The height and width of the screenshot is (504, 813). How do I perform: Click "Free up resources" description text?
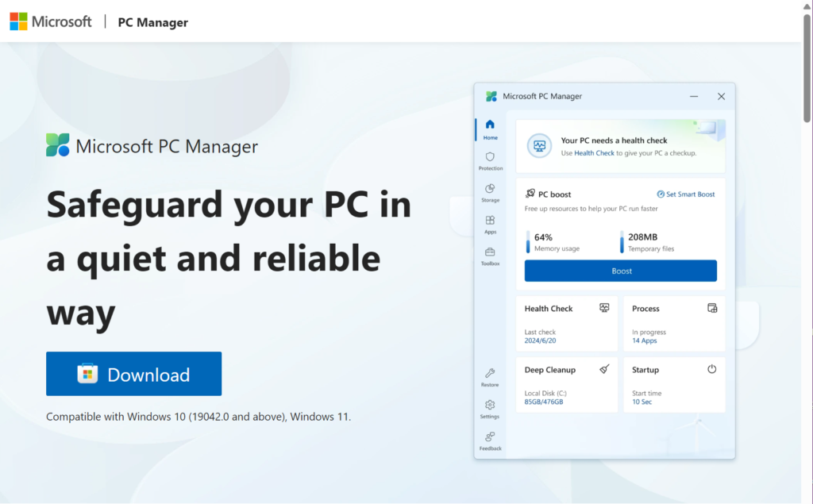pos(591,209)
